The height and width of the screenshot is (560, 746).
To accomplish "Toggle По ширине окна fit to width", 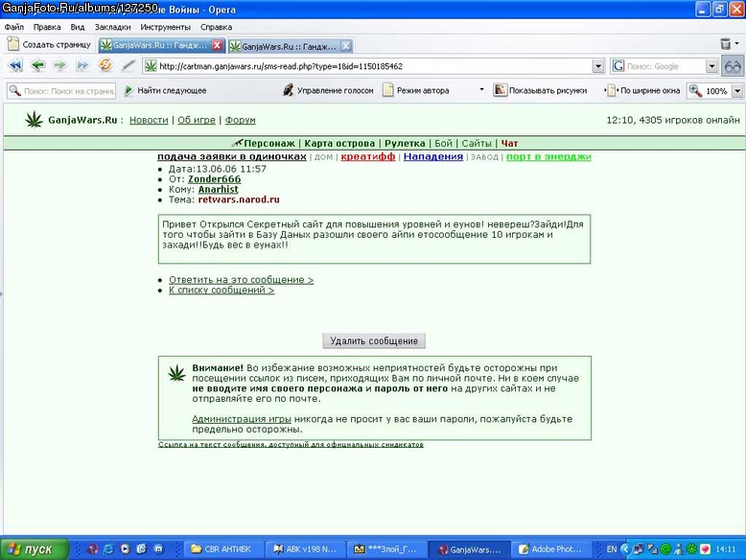I will 642,90.
